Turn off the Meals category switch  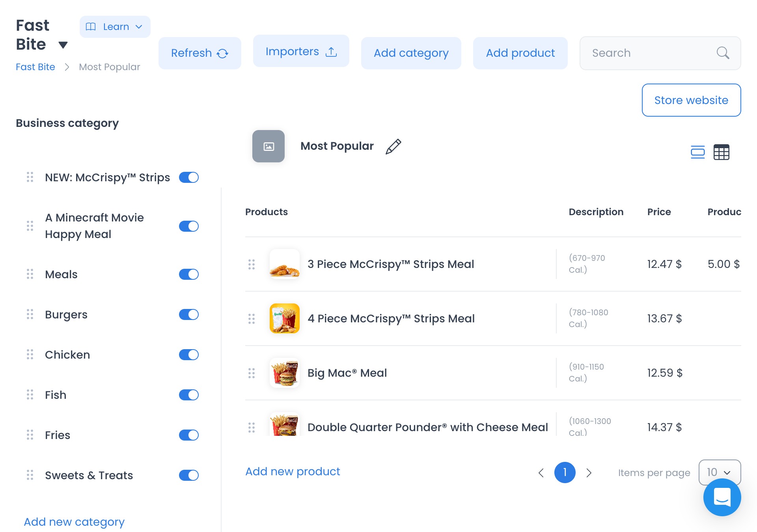(x=188, y=274)
